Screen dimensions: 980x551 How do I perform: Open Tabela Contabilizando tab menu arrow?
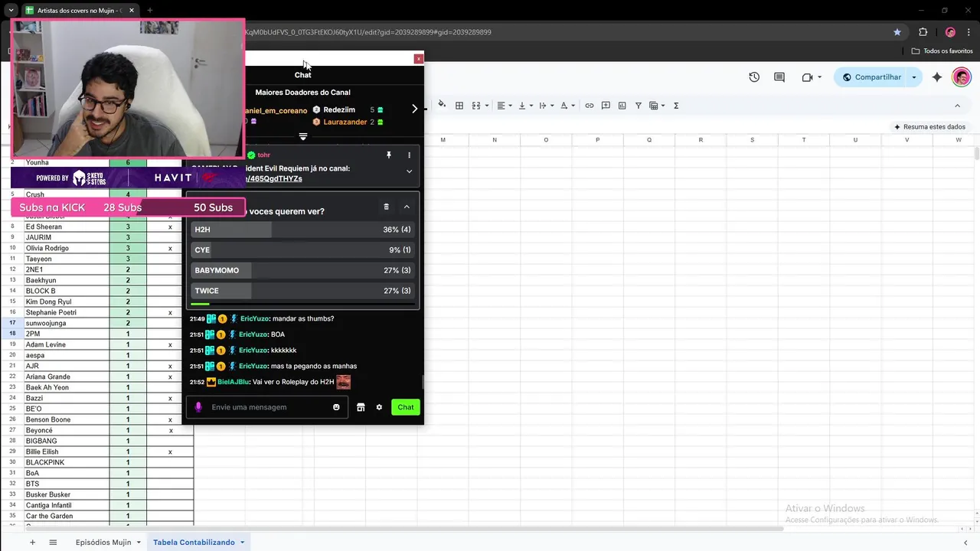click(x=242, y=543)
